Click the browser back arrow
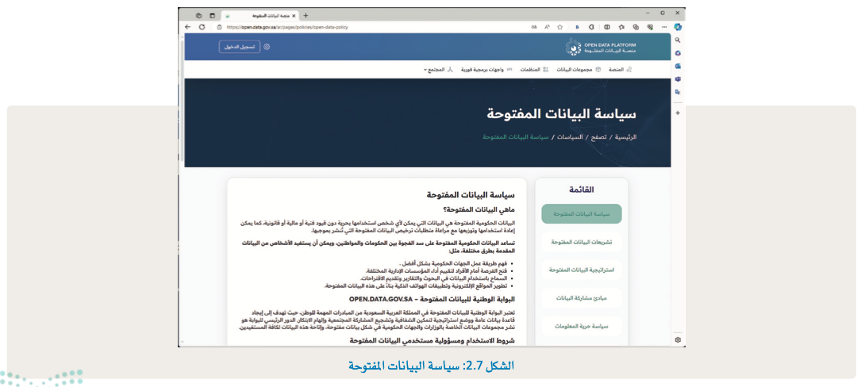 [188, 26]
